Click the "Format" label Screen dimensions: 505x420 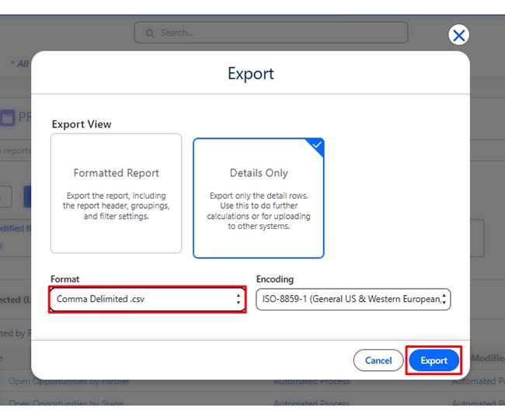[x=64, y=279]
